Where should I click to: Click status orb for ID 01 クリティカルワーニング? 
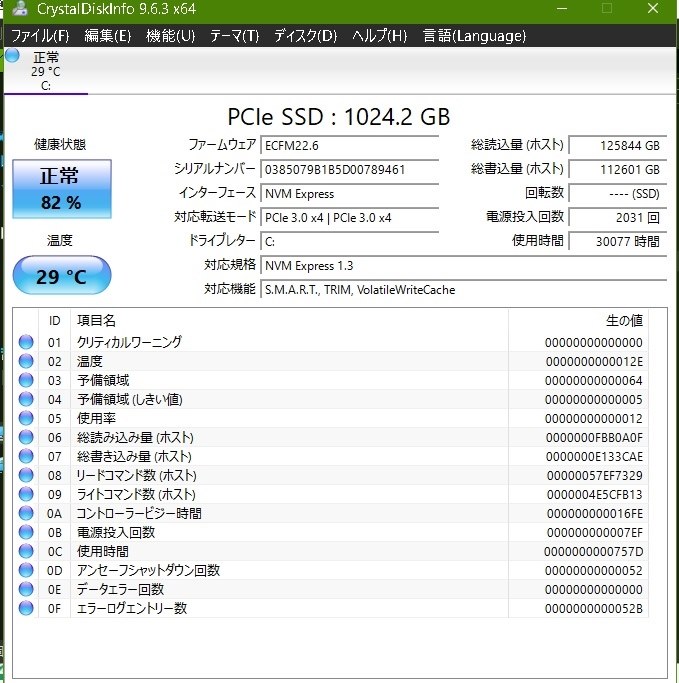pyautogui.click(x=26, y=342)
